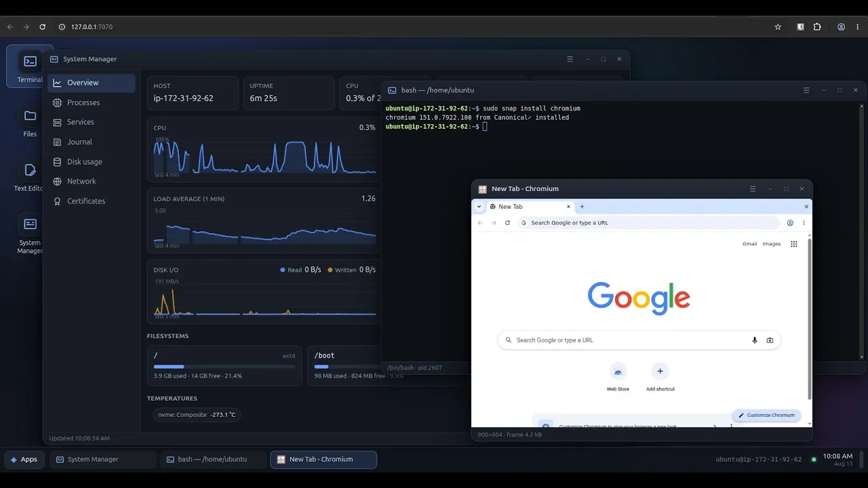The height and width of the screenshot is (488, 868).
Task: Click the UPTIME 6m 25s card
Action: pyautogui.click(x=289, y=93)
